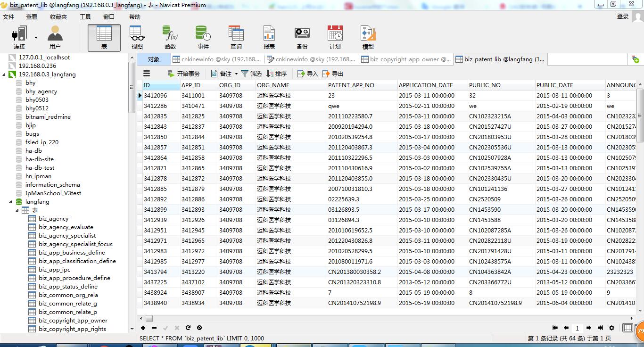
Task: Open the 视图 (View) objects
Action: coord(137,38)
